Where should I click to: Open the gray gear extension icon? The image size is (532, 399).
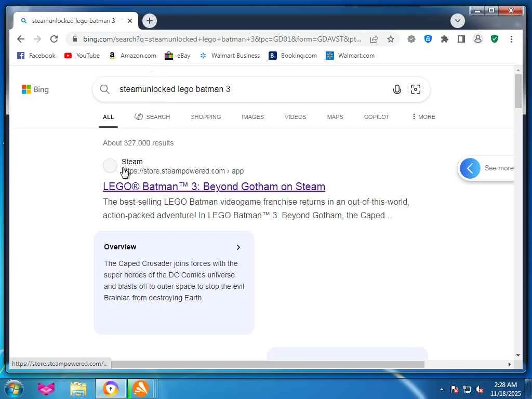(x=411, y=39)
